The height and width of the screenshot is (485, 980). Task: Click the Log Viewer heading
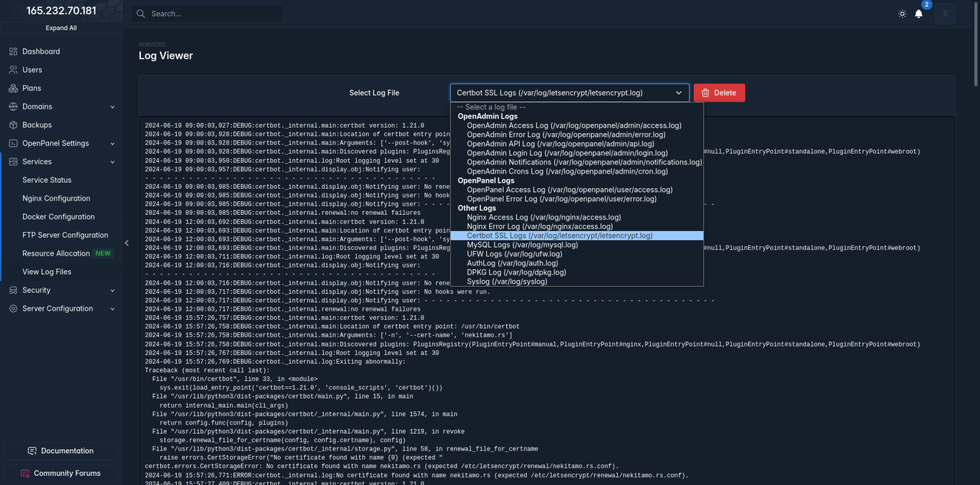tap(165, 56)
